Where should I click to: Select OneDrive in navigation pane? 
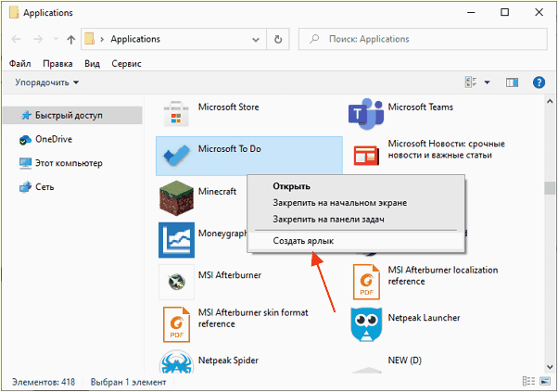[x=72, y=139]
